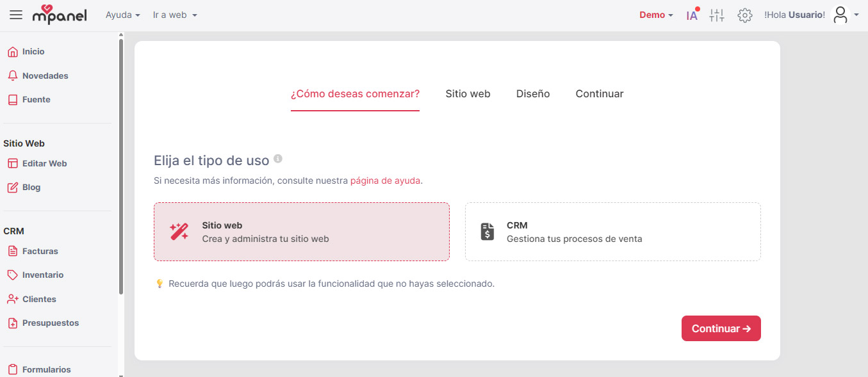The image size is (868, 377).
Task: Select the CRM usage option
Action: coord(613,232)
